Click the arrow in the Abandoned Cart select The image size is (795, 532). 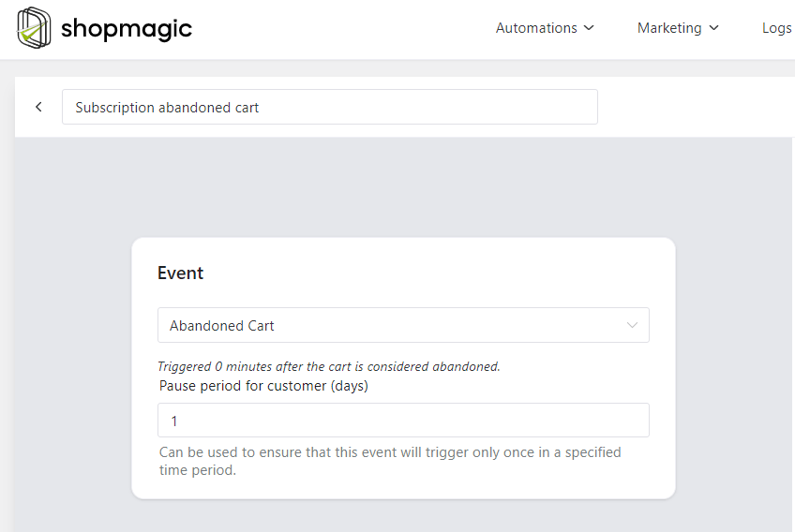click(632, 325)
